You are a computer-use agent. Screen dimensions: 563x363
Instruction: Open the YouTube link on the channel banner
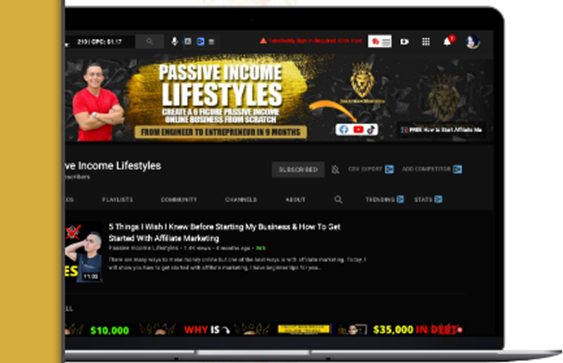(358, 130)
